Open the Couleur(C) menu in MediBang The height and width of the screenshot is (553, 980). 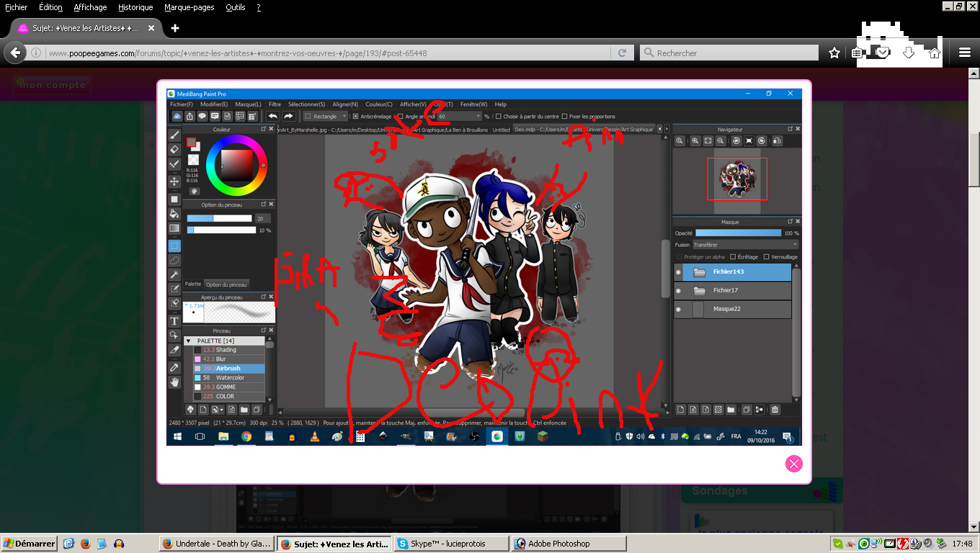coord(379,104)
